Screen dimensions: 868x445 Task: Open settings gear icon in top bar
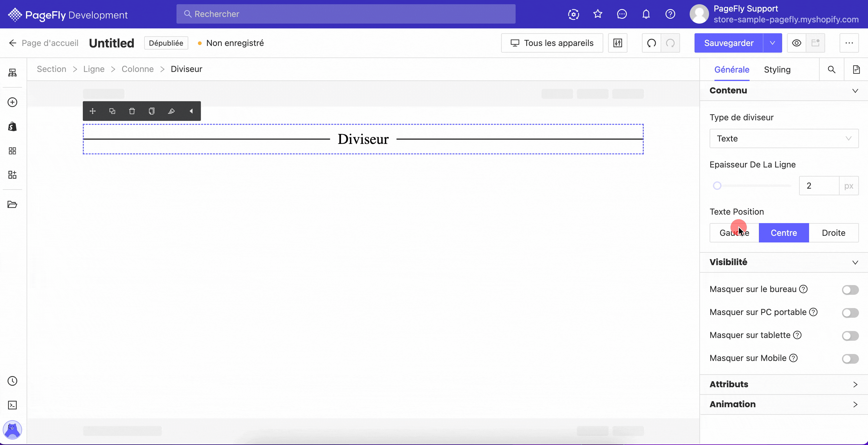pos(574,14)
